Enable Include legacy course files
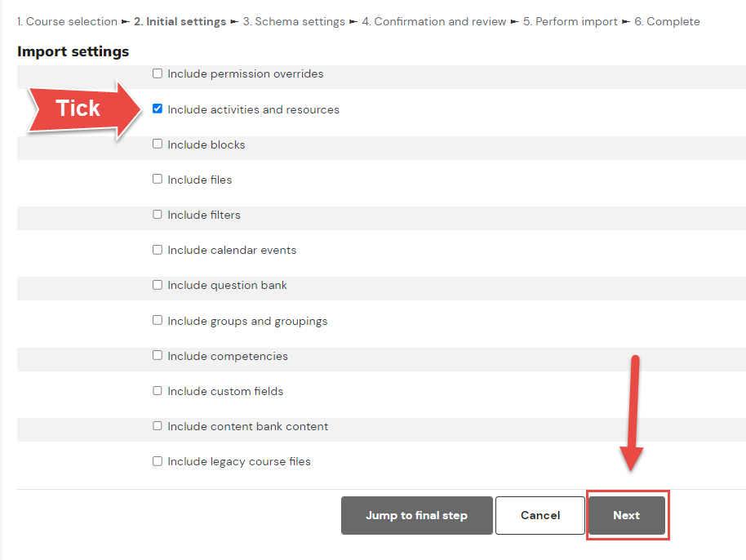Image resolution: width=746 pixels, height=560 pixels. pos(157,461)
